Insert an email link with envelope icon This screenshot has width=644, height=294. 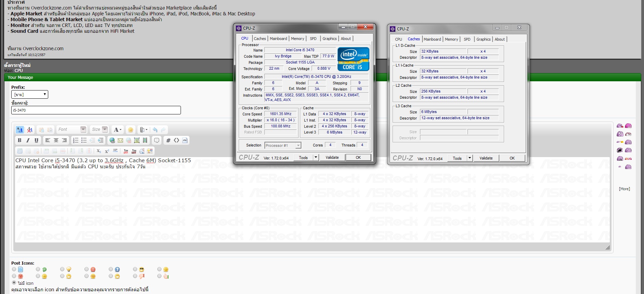pyautogui.click(x=120, y=140)
